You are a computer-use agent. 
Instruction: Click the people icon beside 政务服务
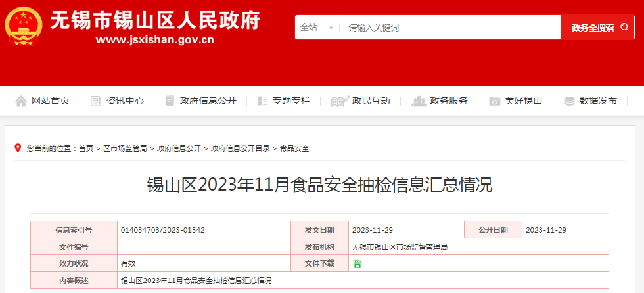[x=418, y=101]
